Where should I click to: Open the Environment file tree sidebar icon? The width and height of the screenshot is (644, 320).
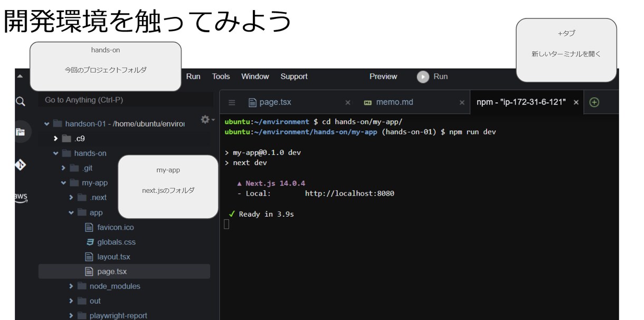pos(21,132)
